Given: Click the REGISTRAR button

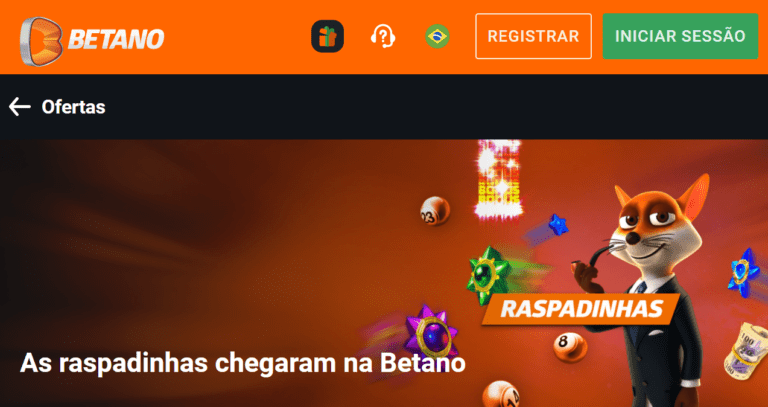Looking at the screenshot, I should point(533,36).
